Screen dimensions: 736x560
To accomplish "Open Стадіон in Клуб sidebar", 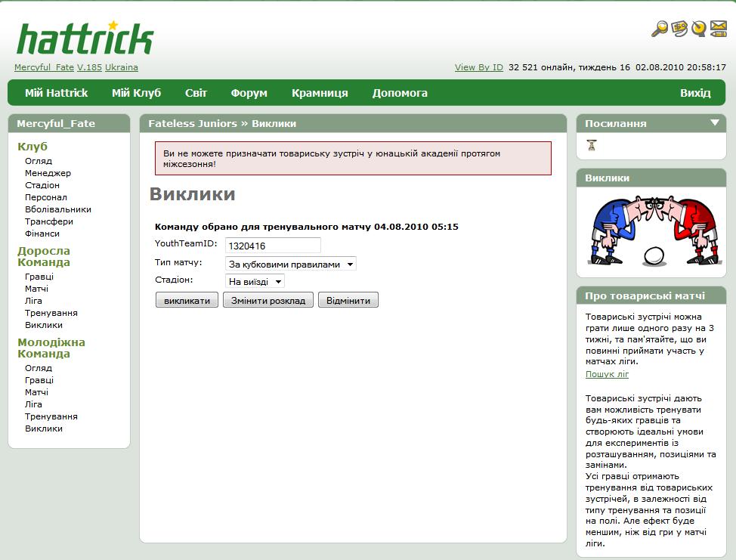I will [x=42, y=185].
